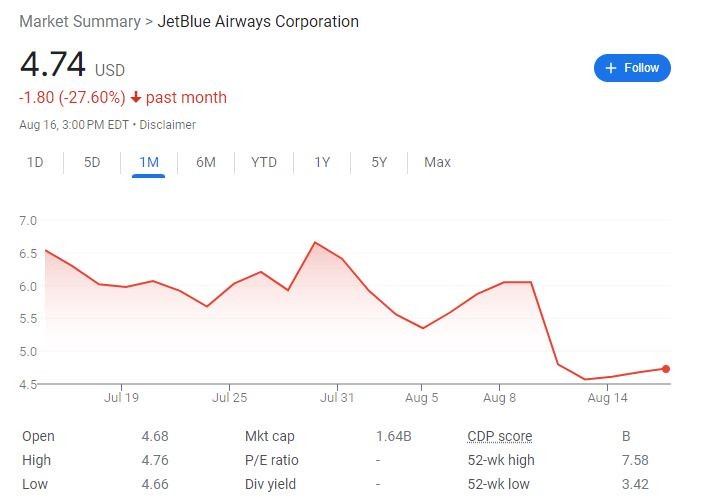Viewport: 717px width, 503px height.
Task: Open the Disclaimer link
Action: [x=168, y=125]
